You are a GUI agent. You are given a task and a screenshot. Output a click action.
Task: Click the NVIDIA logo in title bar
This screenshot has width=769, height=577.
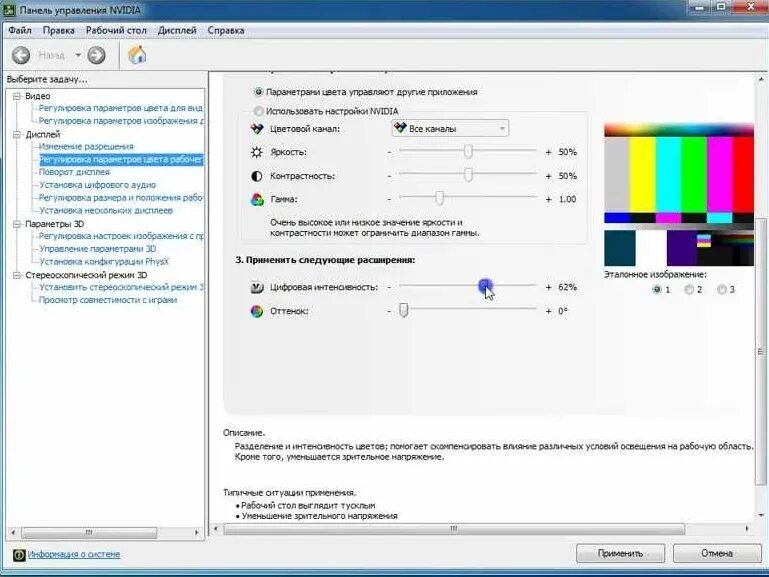(8, 9)
